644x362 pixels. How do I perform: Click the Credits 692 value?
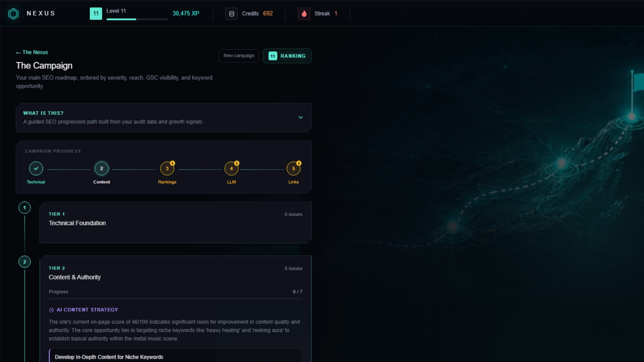click(268, 13)
